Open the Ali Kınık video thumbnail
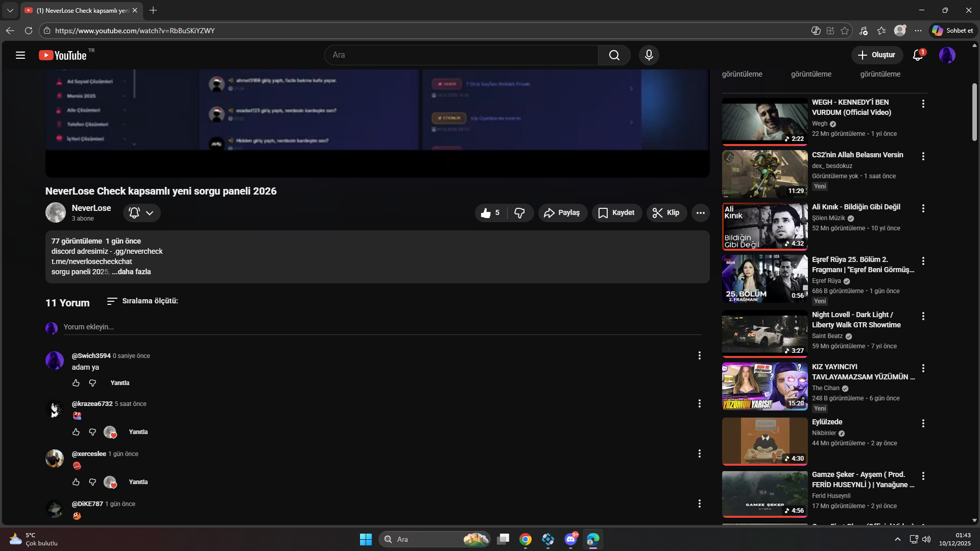The height and width of the screenshot is (551, 980). (765, 226)
